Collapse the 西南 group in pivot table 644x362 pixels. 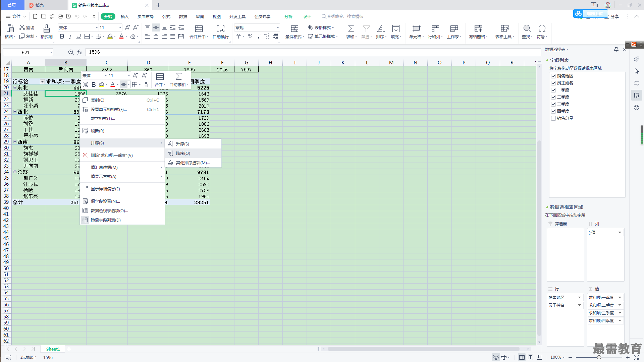coord(15,142)
